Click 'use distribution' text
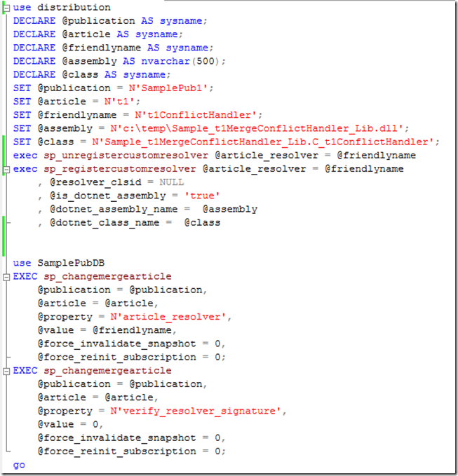Screen dimensions: 458x476 click(62, 7)
